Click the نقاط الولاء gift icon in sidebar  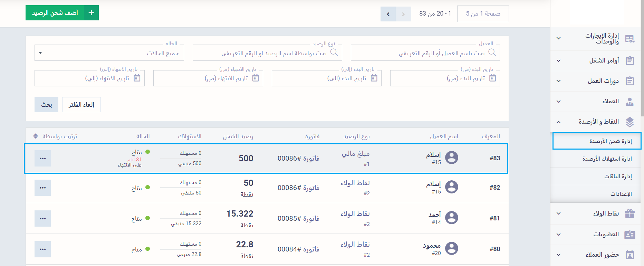(629, 213)
